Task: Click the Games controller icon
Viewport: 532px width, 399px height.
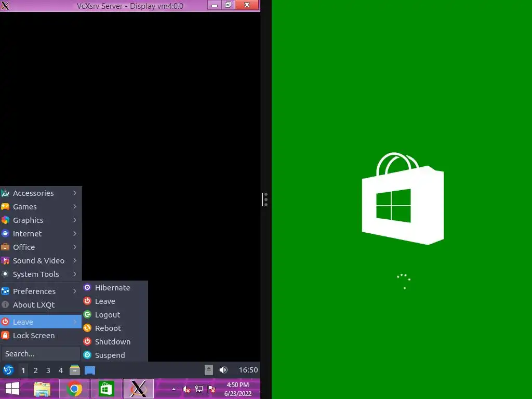Action: [5, 207]
